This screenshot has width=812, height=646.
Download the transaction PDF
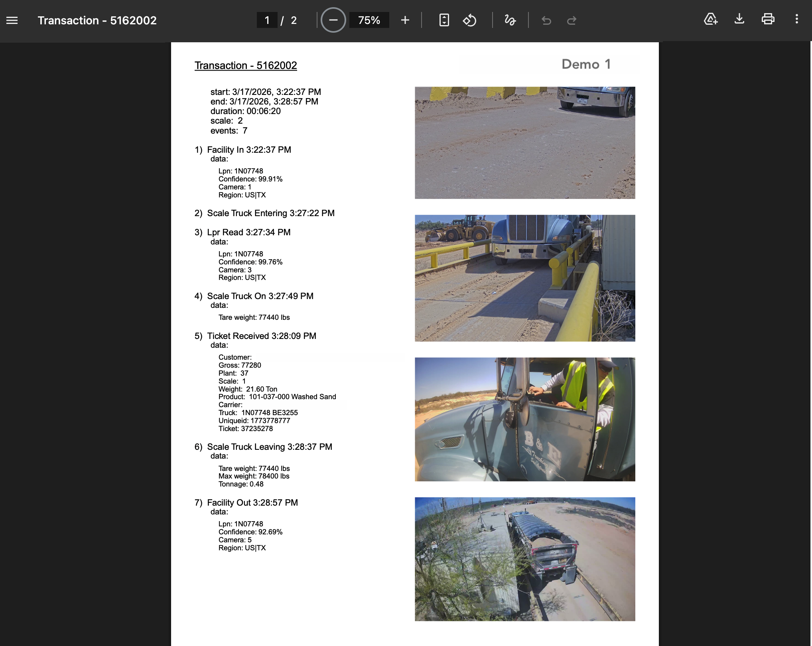pos(740,19)
